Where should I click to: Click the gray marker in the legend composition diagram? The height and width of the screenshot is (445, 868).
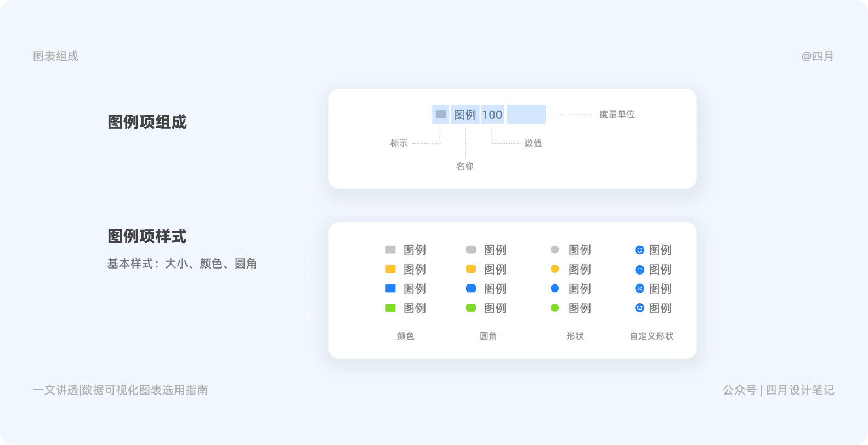coord(441,115)
